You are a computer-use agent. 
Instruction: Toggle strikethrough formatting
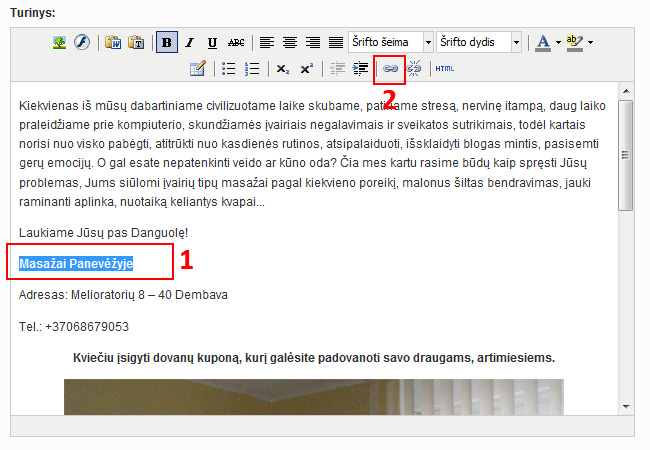pos(236,42)
